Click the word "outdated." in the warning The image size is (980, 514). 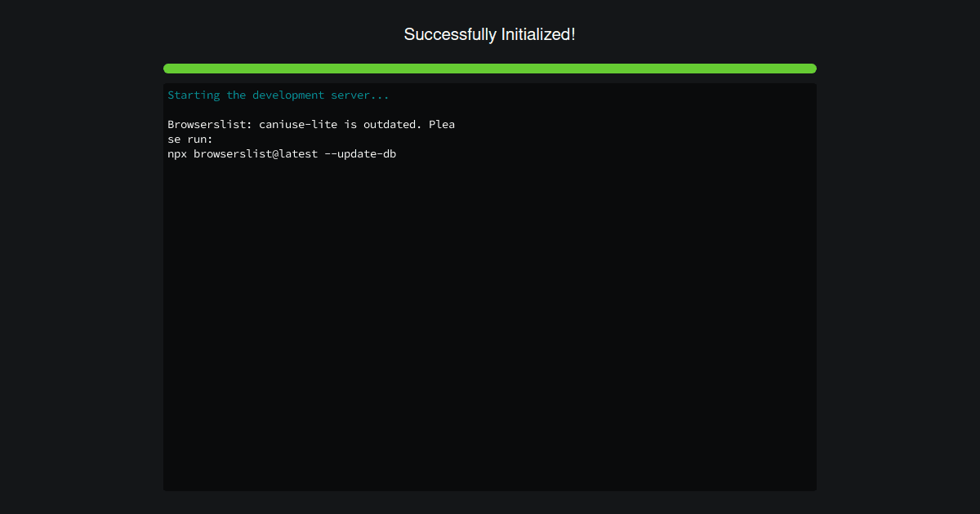tap(393, 125)
